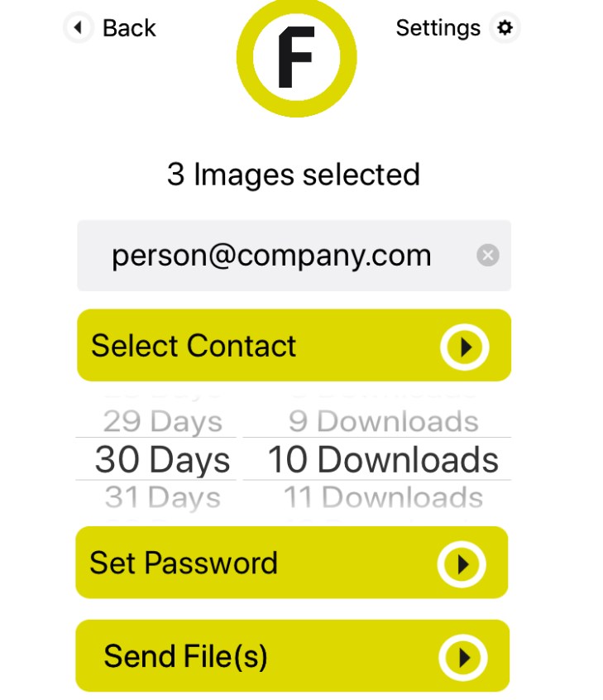This screenshot has width=603, height=700.
Task: Clear the email address field
Action: (488, 256)
